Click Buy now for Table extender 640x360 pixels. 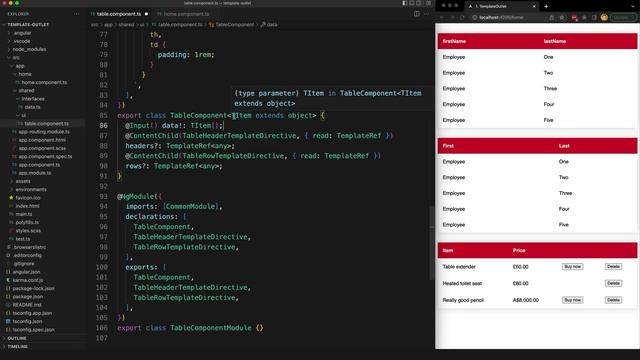tap(572, 267)
